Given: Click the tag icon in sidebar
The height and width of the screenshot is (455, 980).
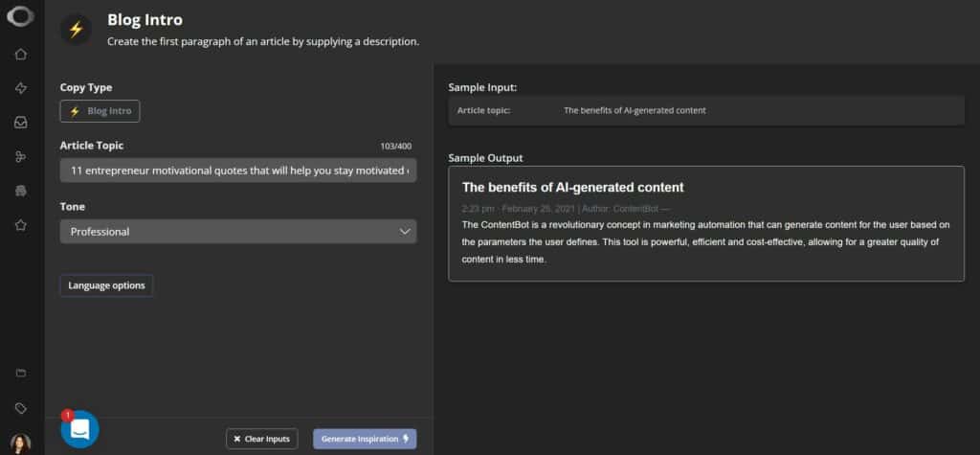Looking at the screenshot, I should click(21, 409).
